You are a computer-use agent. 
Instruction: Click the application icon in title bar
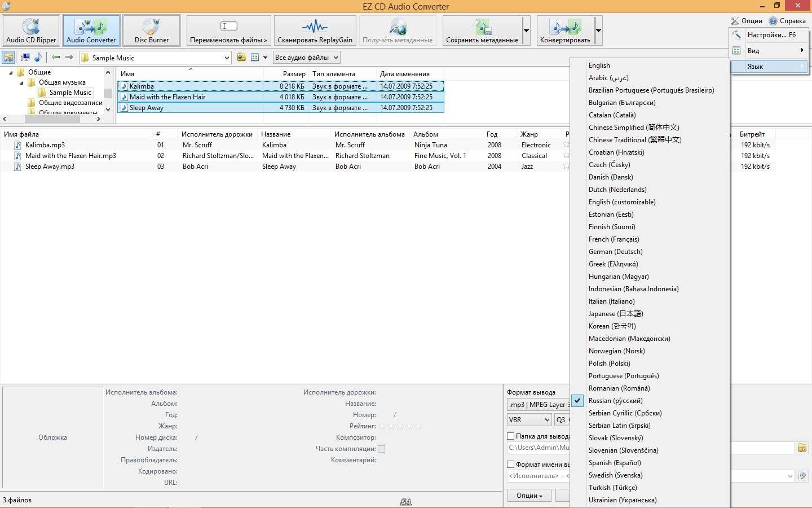[6, 6]
